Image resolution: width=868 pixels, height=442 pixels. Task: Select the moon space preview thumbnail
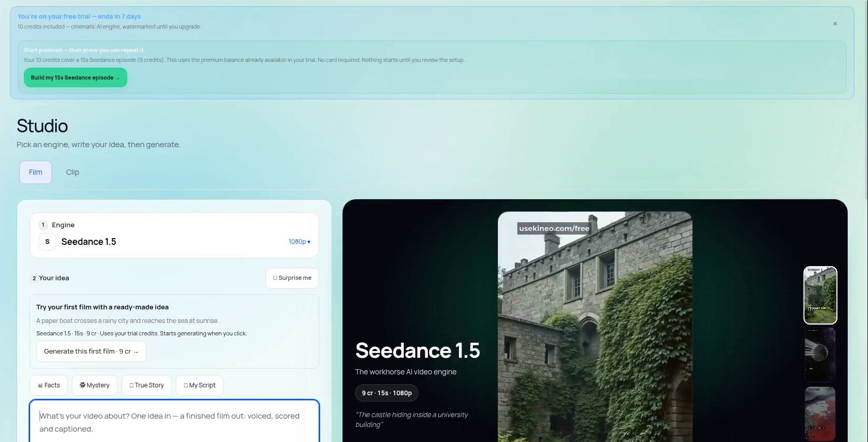[x=820, y=354]
